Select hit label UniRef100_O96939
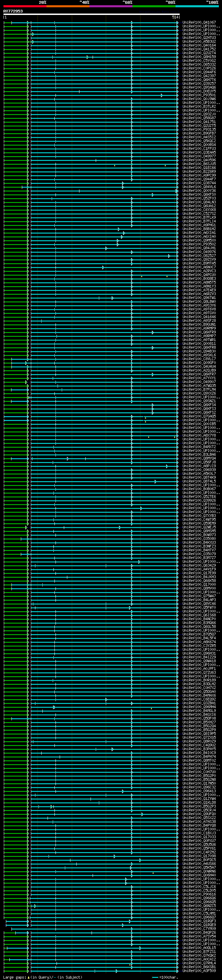Viewport: 222px width, 980px height. click(x=199, y=469)
